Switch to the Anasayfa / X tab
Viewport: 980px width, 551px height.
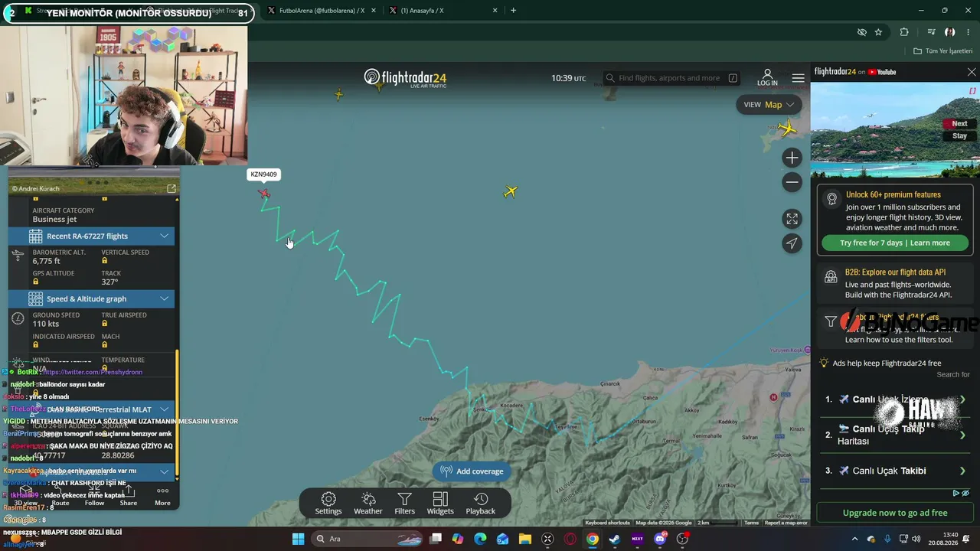click(x=422, y=11)
